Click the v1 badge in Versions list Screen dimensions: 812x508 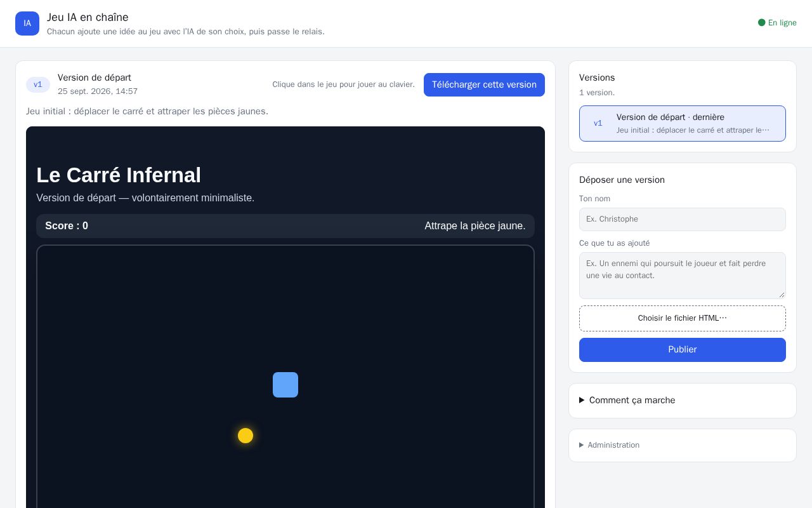click(598, 123)
